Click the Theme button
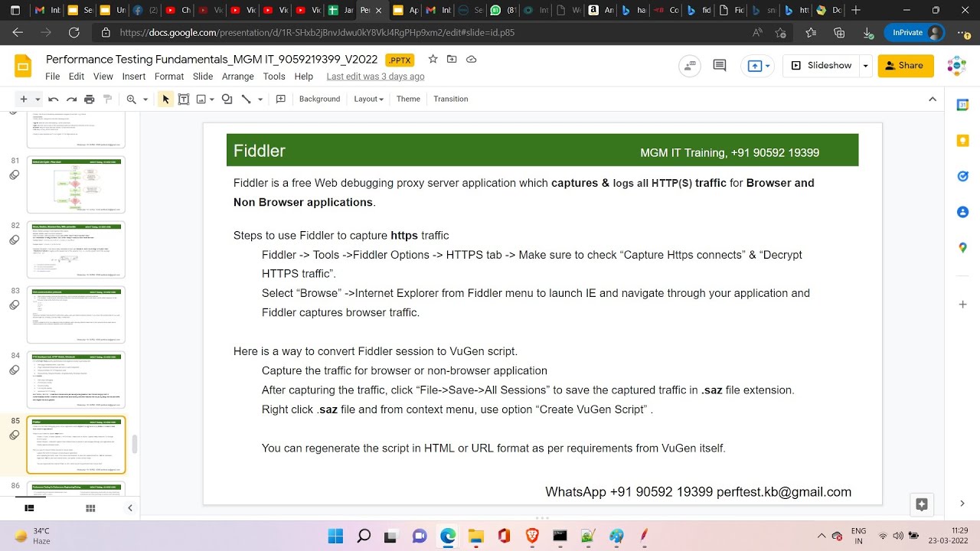Screen dimensions: 980x551 [x=408, y=99]
